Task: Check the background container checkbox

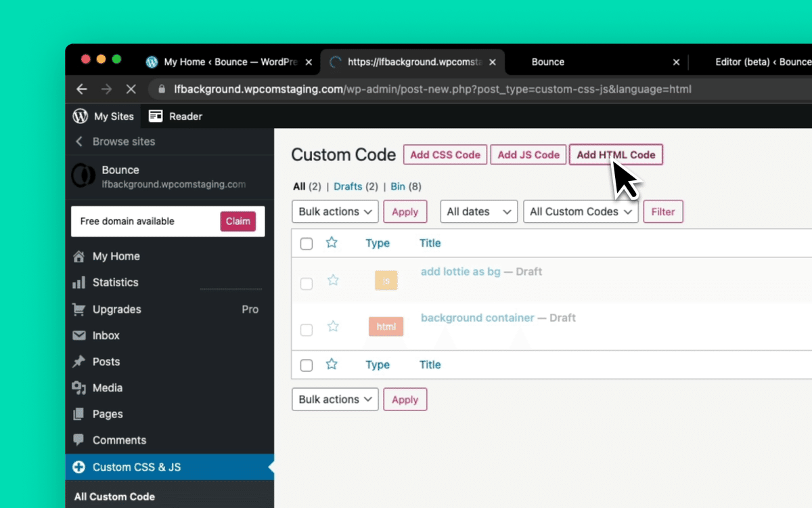Action: click(307, 330)
